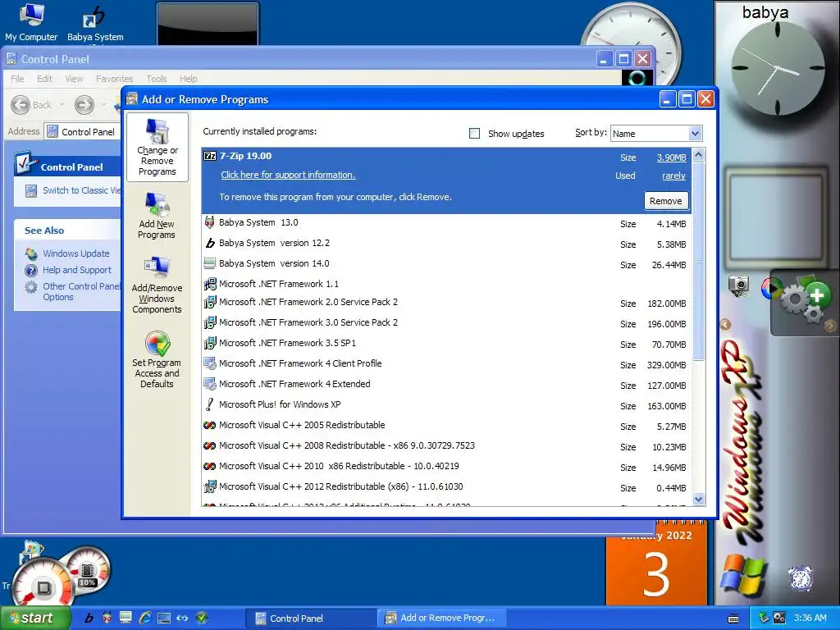Open Babya System desktop shortcut
Image resolution: width=840 pixels, height=630 pixels.
point(95,24)
